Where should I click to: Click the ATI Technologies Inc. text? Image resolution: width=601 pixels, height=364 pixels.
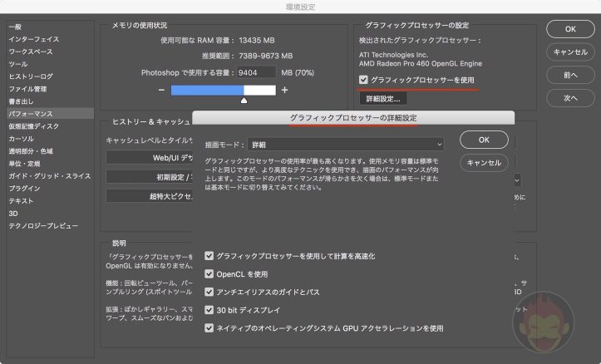394,55
